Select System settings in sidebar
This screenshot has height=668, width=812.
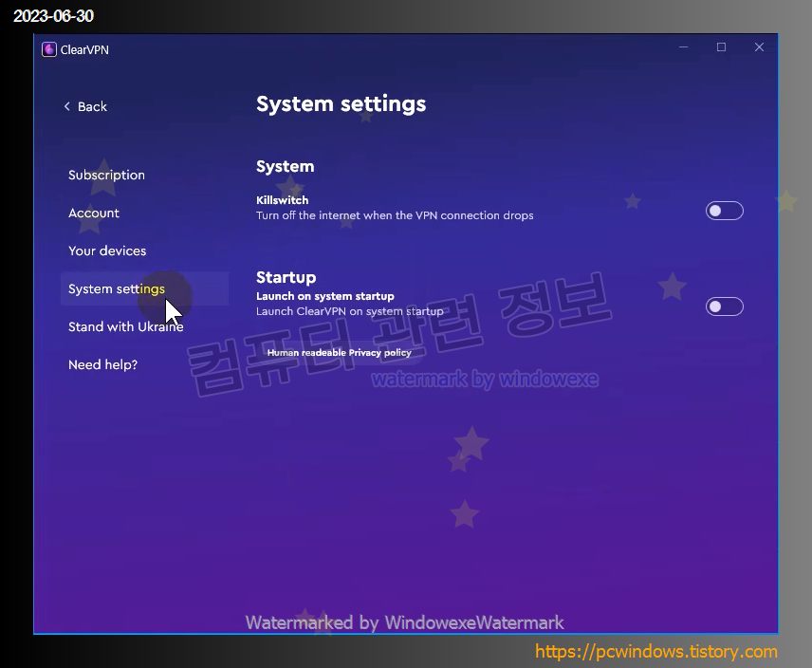[x=144, y=288]
